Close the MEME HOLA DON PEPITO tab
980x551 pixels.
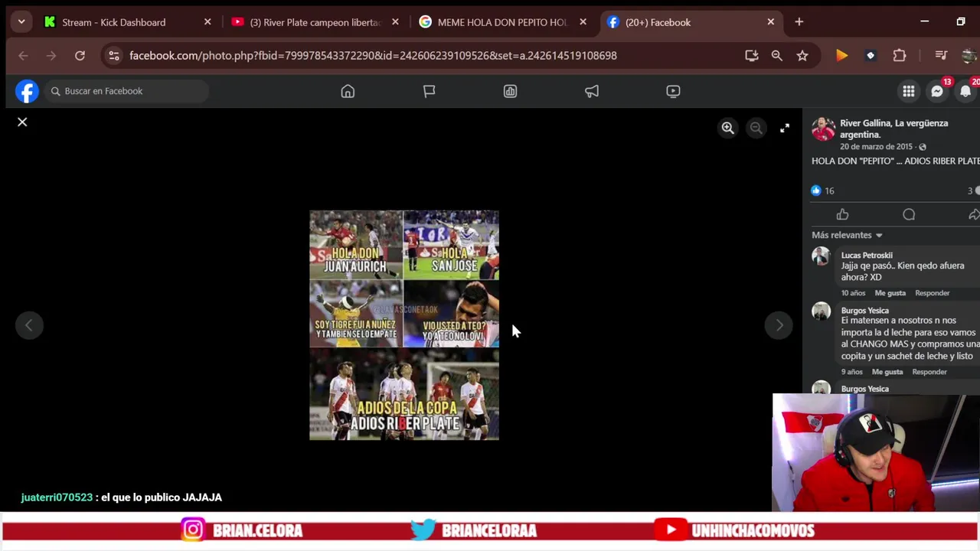pyautogui.click(x=583, y=22)
